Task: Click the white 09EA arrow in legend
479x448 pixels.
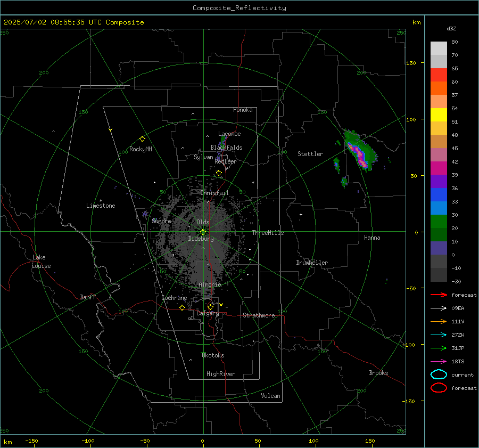Action: (x=439, y=308)
